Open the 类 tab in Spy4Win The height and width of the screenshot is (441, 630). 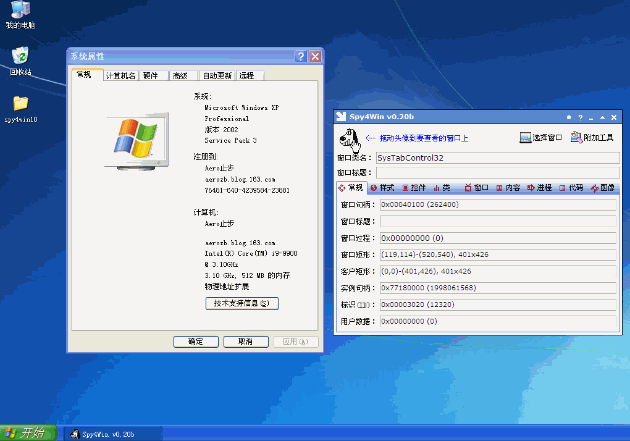coord(442,188)
